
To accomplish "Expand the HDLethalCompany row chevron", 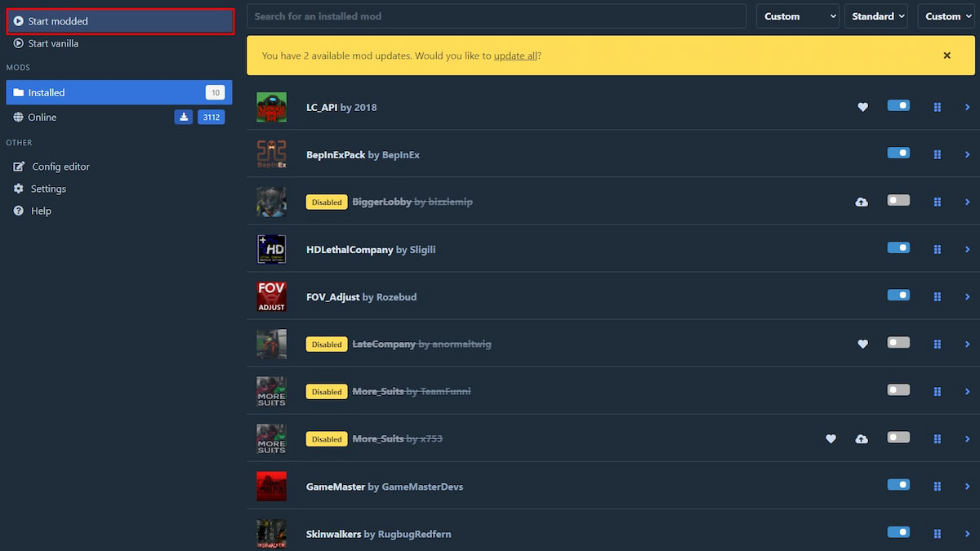I will [967, 250].
